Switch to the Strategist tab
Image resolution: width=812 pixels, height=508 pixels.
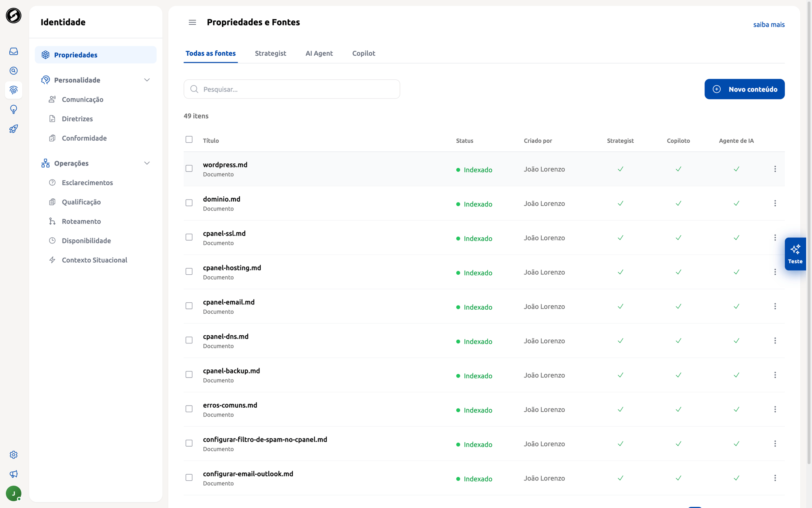point(270,53)
